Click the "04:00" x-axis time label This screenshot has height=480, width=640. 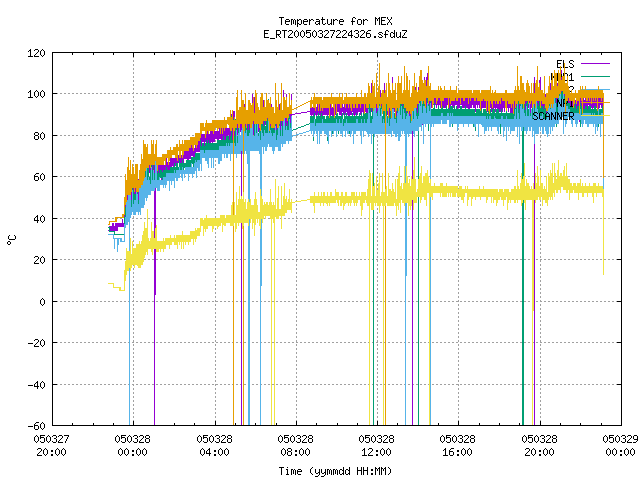pos(214,452)
